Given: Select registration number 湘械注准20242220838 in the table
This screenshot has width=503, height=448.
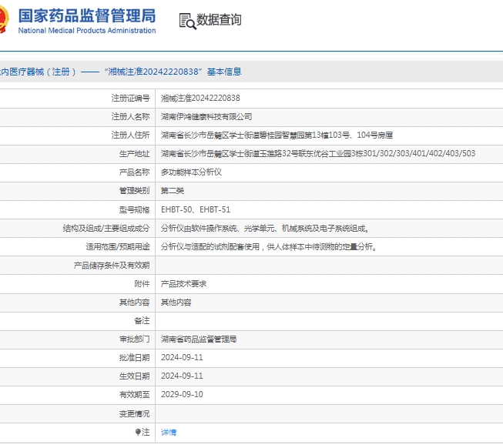Looking at the screenshot, I should pos(200,99).
